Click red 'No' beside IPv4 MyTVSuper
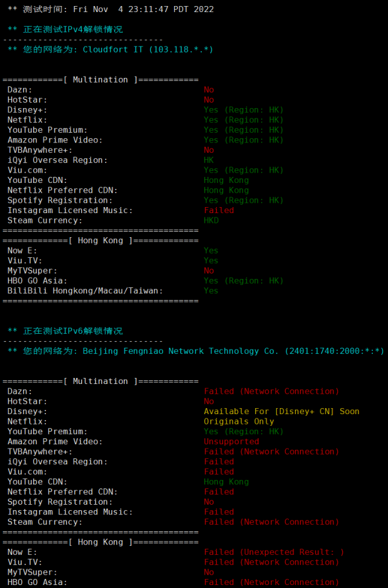The image size is (388, 588). point(209,270)
